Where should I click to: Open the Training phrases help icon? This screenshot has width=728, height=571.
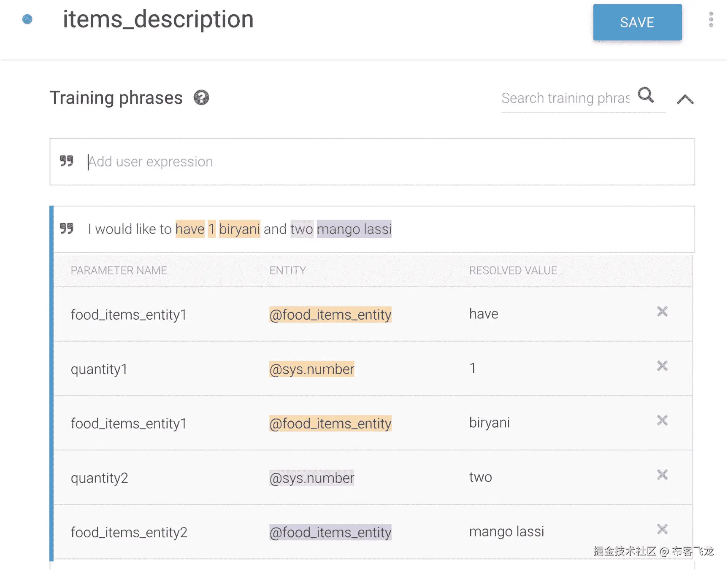point(201,98)
